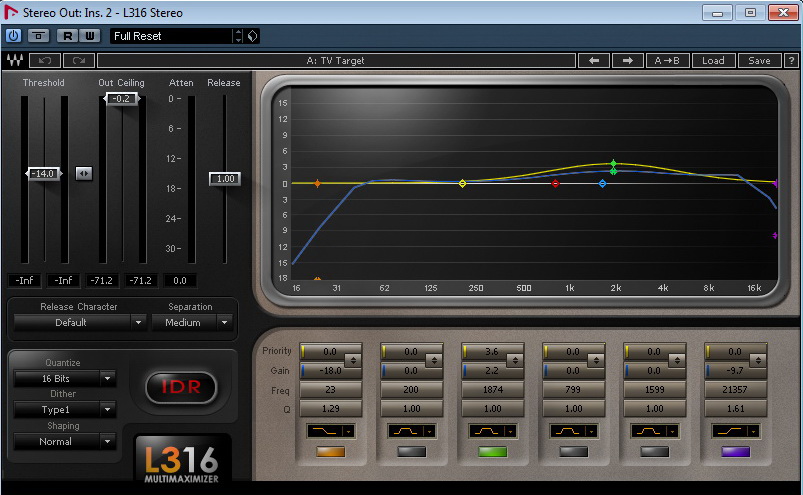Viewport: 803px width, 495px height.
Task: Click the Q field showing 1.61
Action: coord(735,408)
